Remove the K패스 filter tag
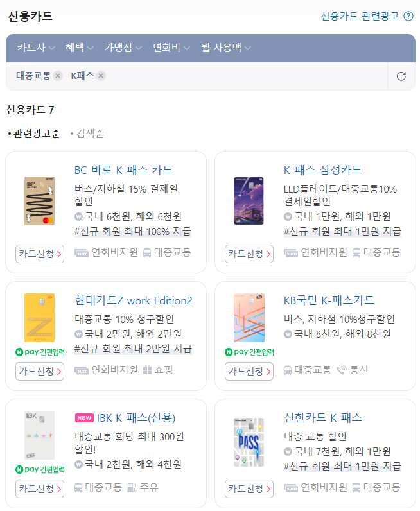 pos(101,76)
